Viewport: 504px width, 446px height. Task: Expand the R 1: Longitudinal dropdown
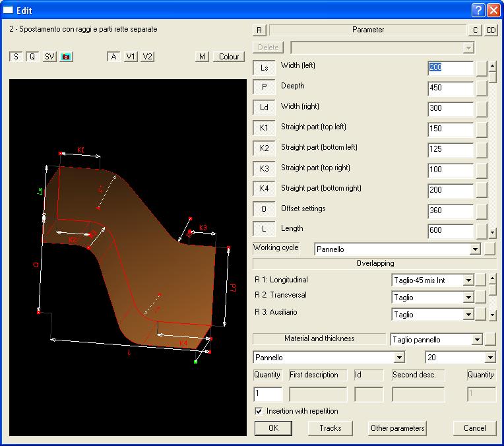(468, 280)
